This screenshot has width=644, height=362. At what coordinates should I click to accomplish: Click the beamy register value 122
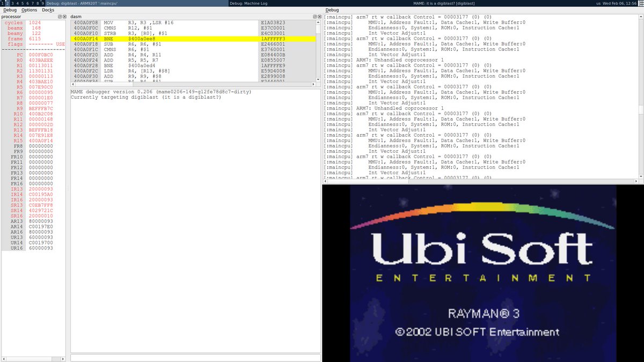click(x=36, y=34)
